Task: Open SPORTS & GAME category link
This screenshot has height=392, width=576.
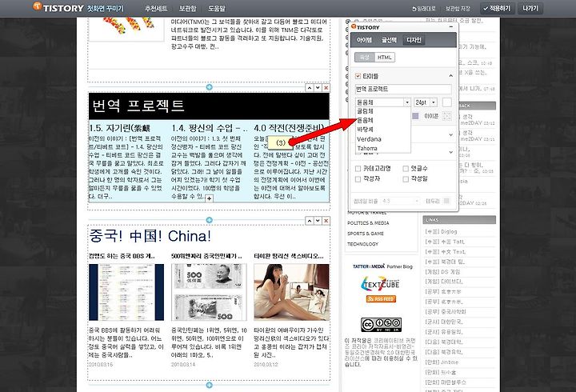Action: 366,234
